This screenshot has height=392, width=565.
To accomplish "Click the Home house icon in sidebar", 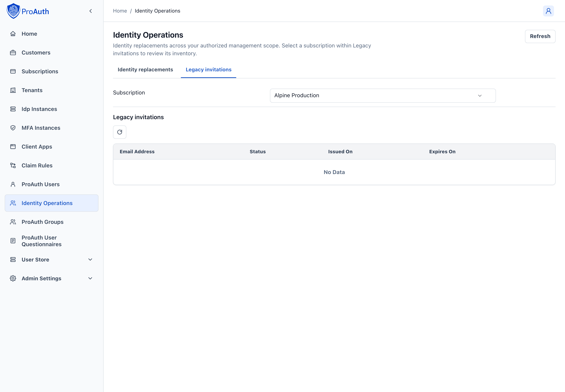I will pos(13,34).
